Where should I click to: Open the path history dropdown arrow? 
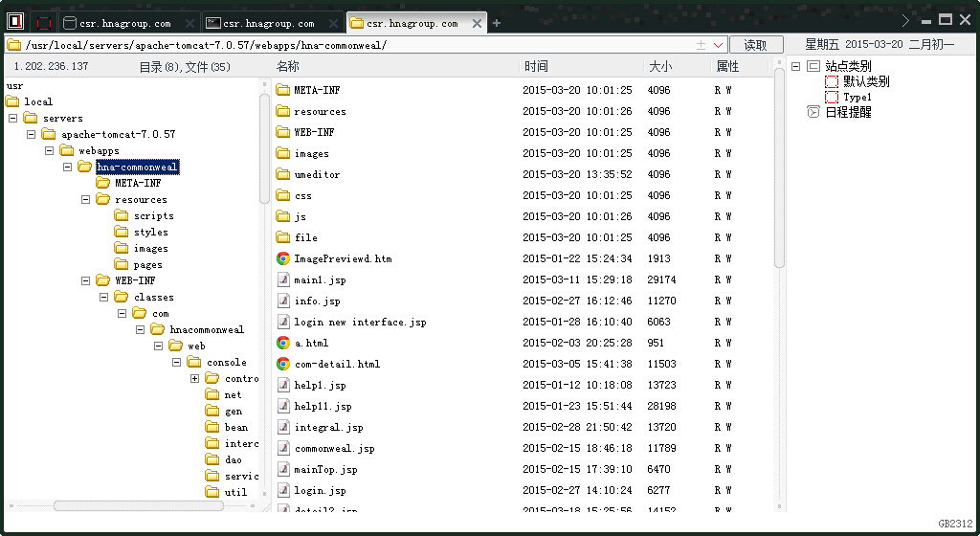tap(718, 45)
